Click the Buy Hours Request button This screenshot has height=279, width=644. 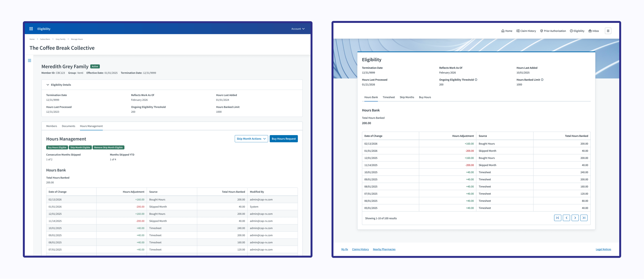[x=283, y=139]
